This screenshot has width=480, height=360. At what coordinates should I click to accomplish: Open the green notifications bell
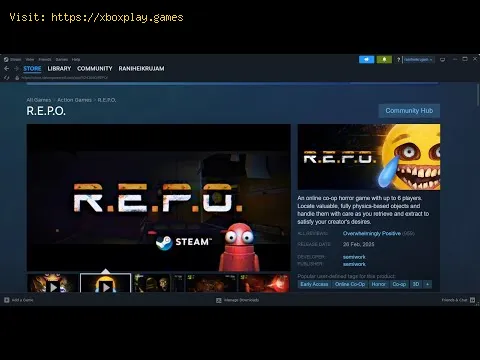point(384,59)
